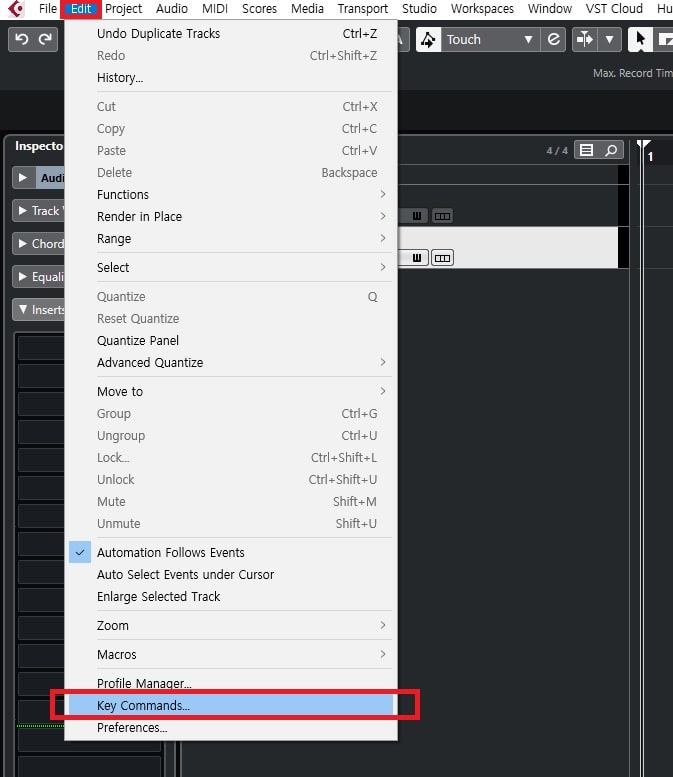The height and width of the screenshot is (777, 673).
Task: Toggle Automation Follows Events option
Action: point(231,553)
